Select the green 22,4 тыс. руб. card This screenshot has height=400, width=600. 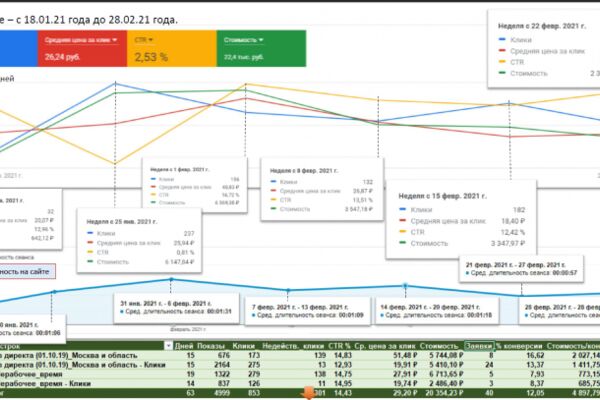click(x=261, y=49)
